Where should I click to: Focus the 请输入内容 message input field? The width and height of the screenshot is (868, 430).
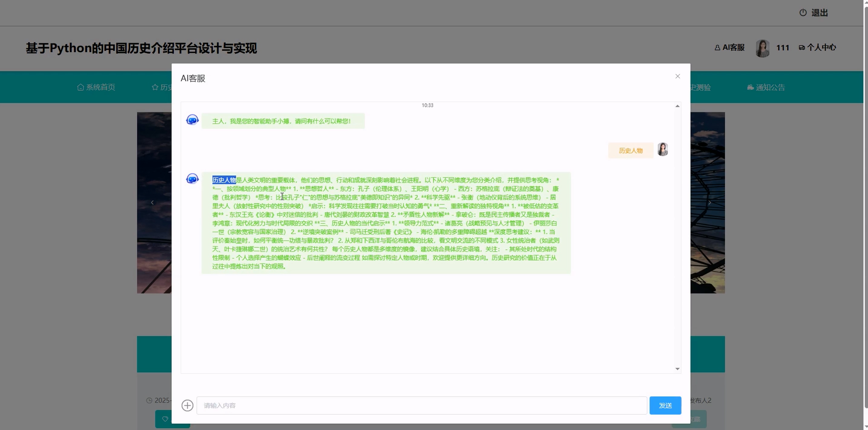coord(421,405)
